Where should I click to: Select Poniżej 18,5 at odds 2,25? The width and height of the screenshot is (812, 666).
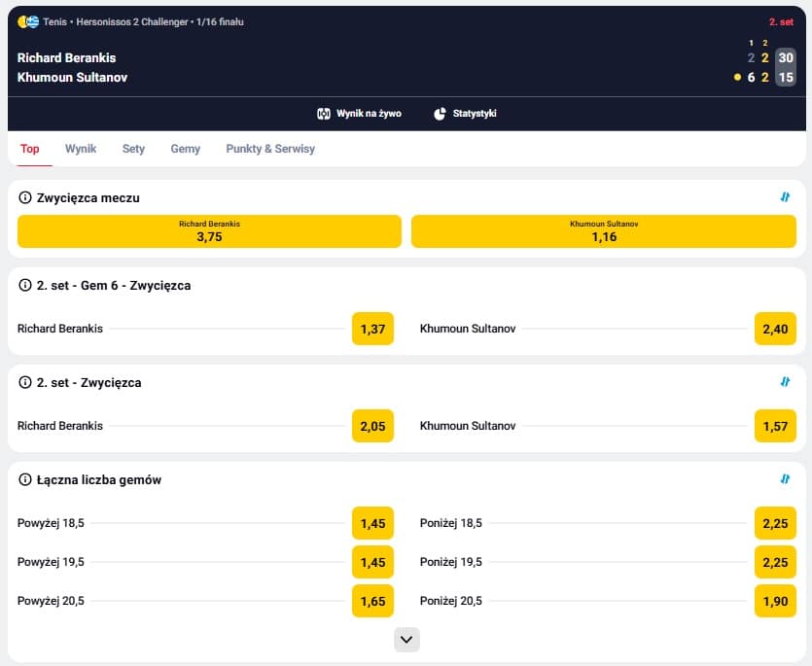pos(774,523)
